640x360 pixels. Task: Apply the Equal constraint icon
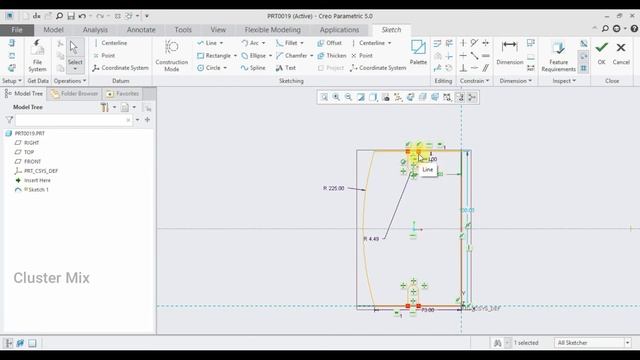point(486,56)
